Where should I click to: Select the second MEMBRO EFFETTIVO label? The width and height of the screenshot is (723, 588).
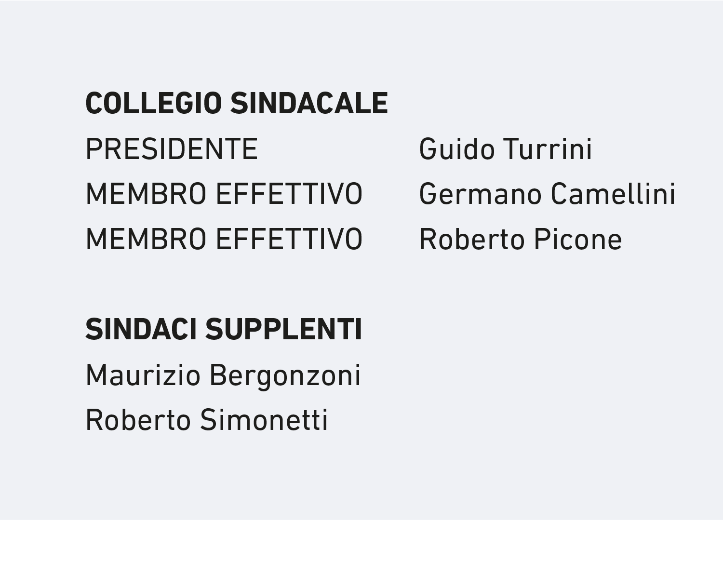pos(224,240)
